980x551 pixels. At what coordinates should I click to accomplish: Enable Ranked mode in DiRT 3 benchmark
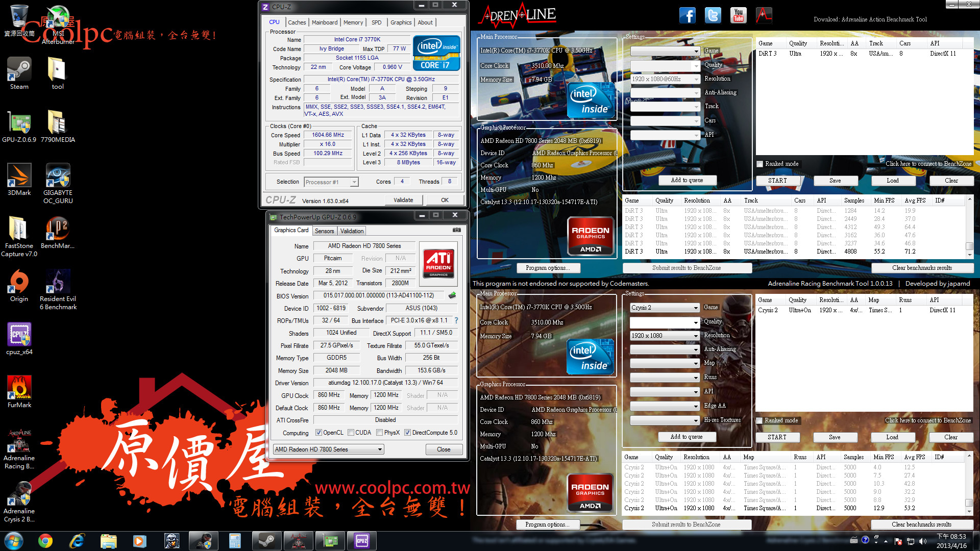[x=760, y=164]
